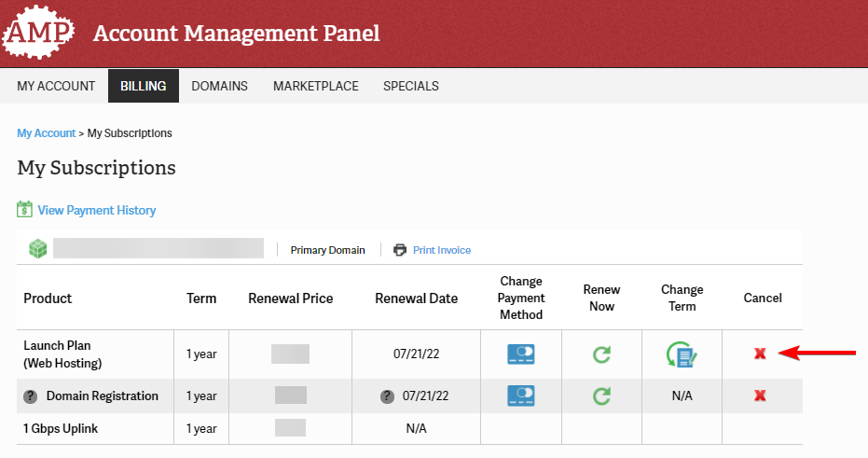Renew the Launch Plan web hosting now

pyautogui.click(x=601, y=354)
